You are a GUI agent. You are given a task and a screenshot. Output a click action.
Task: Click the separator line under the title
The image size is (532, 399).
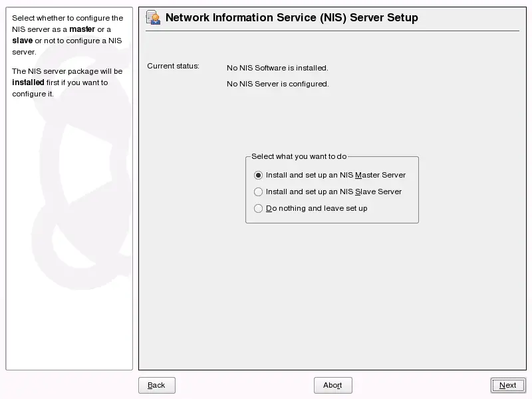(332, 31)
